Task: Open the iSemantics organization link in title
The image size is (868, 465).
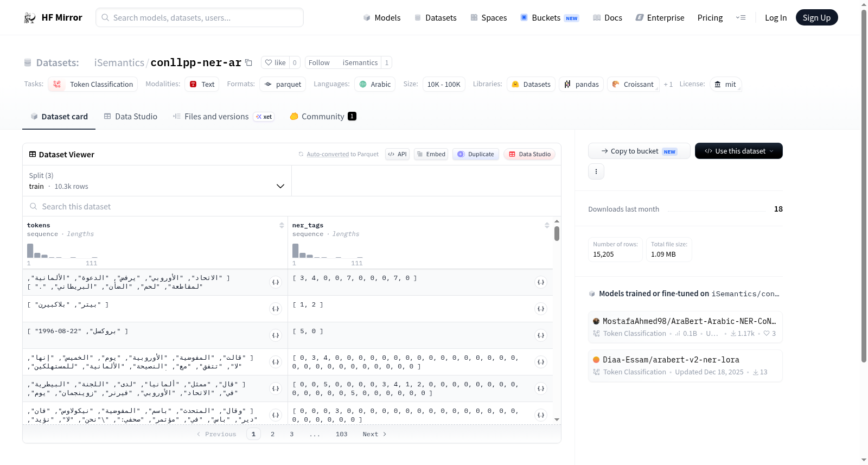Action: click(x=119, y=62)
